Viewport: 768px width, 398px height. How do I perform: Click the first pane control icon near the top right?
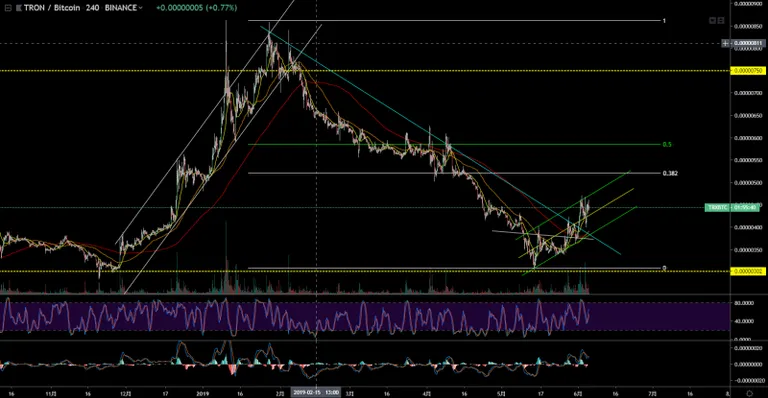point(713,20)
